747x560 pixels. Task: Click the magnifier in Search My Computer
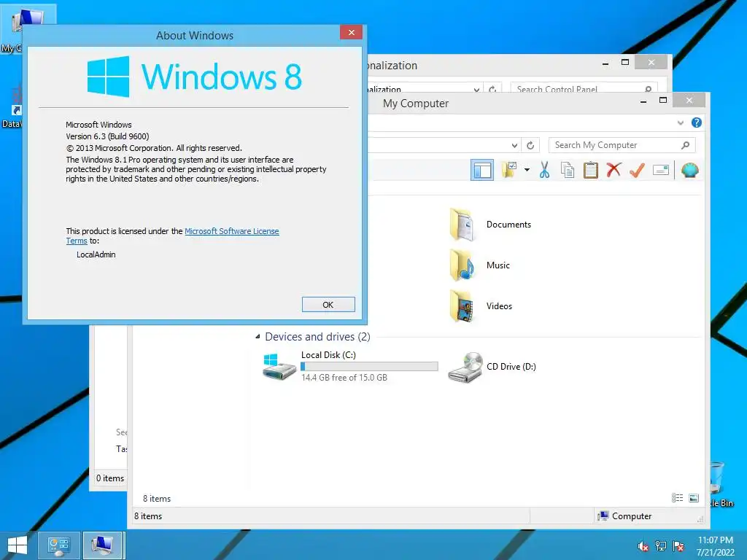[686, 145]
